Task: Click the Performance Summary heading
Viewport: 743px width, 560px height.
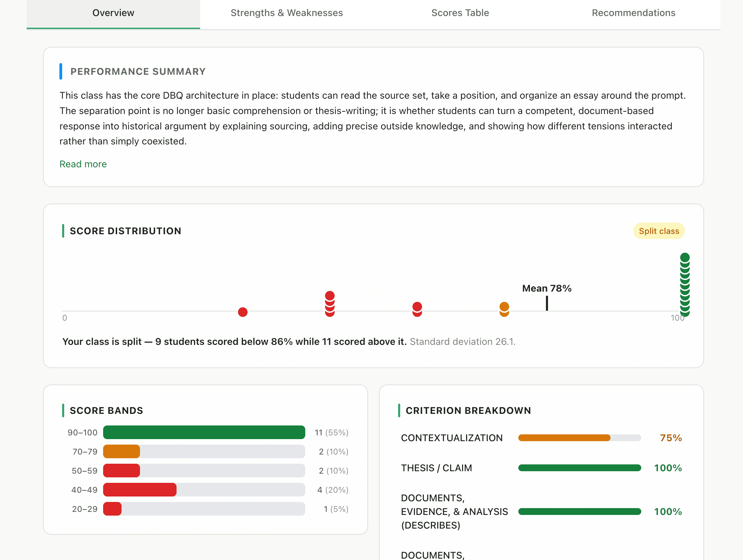Action: pyautogui.click(x=138, y=72)
